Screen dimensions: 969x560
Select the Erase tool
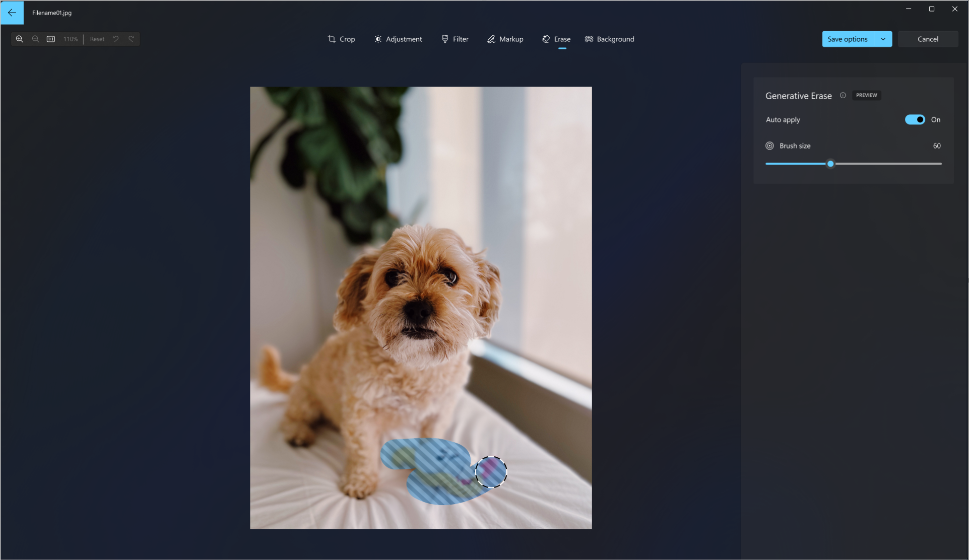point(556,39)
